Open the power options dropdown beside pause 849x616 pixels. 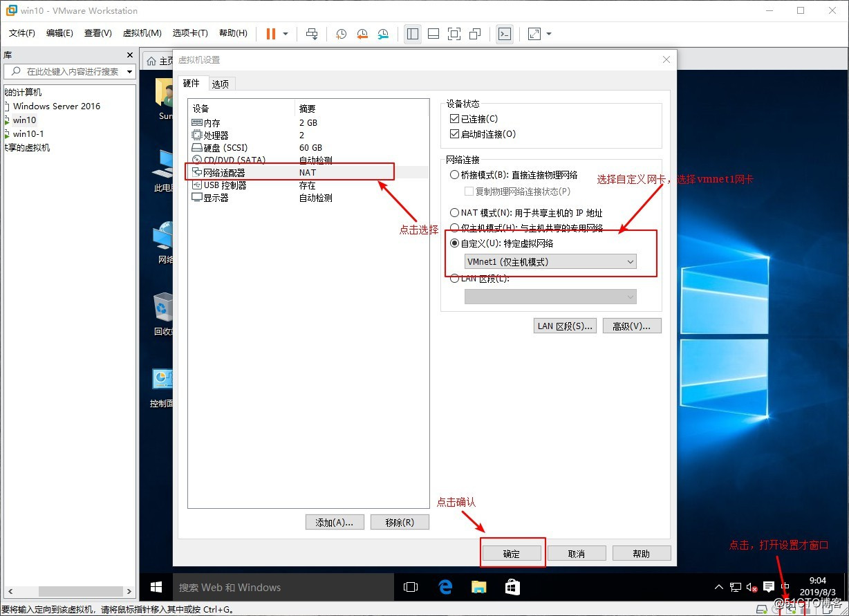click(x=286, y=34)
